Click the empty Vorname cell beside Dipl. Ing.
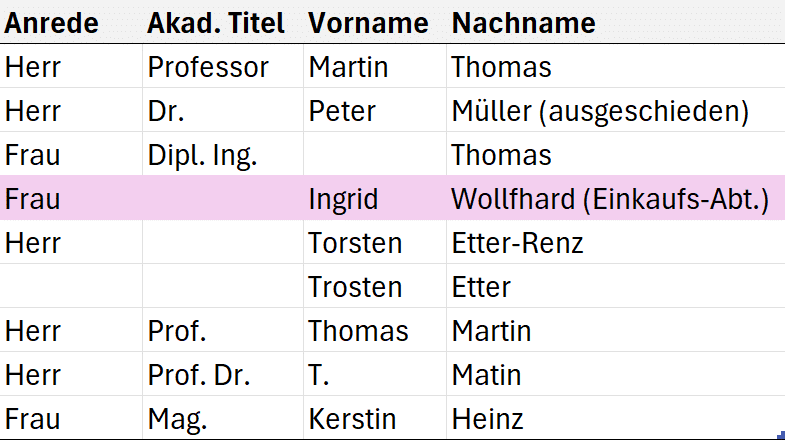The height and width of the screenshot is (440, 785). tap(374, 155)
